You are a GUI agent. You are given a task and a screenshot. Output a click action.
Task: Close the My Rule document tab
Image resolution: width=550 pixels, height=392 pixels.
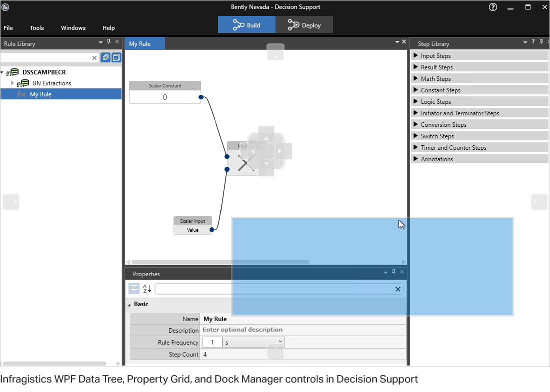click(x=404, y=41)
